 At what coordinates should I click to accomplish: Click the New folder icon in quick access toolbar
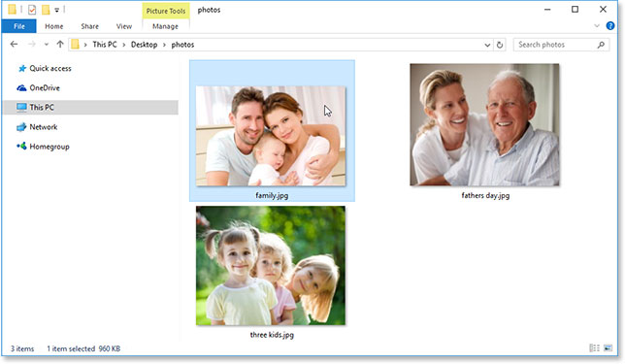pyautogui.click(x=46, y=10)
